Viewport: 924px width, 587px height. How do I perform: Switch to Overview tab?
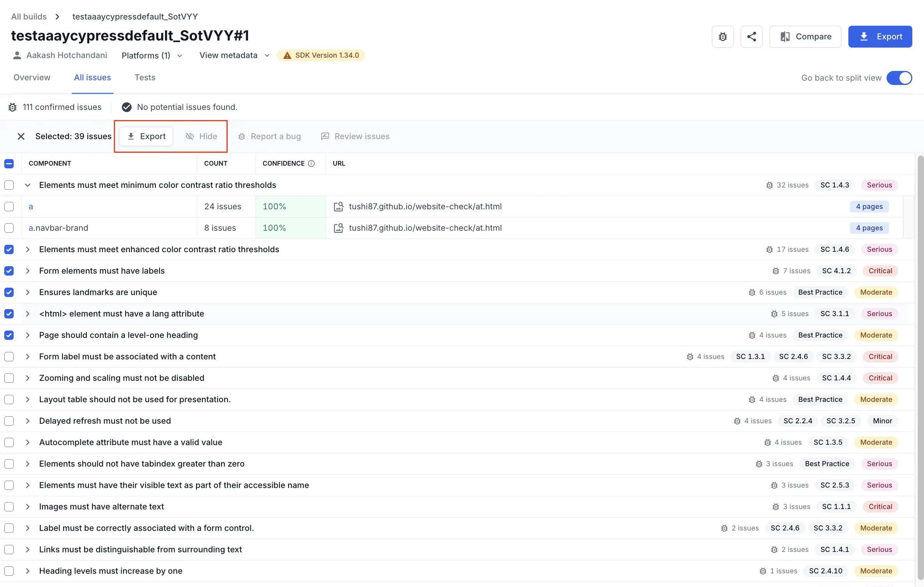click(x=32, y=78)
